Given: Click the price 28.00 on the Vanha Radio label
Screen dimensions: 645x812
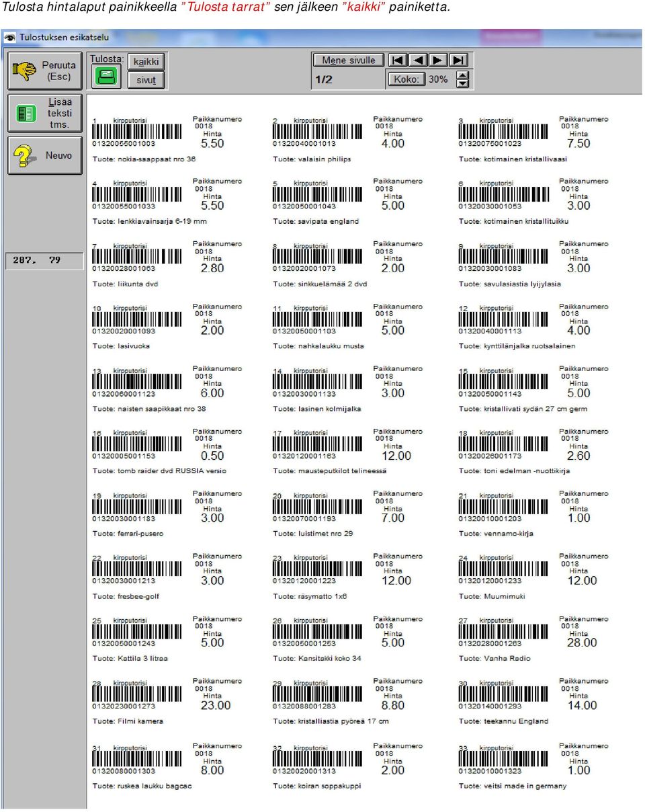Looking at the screenshot, I should (x=582, y=643).
